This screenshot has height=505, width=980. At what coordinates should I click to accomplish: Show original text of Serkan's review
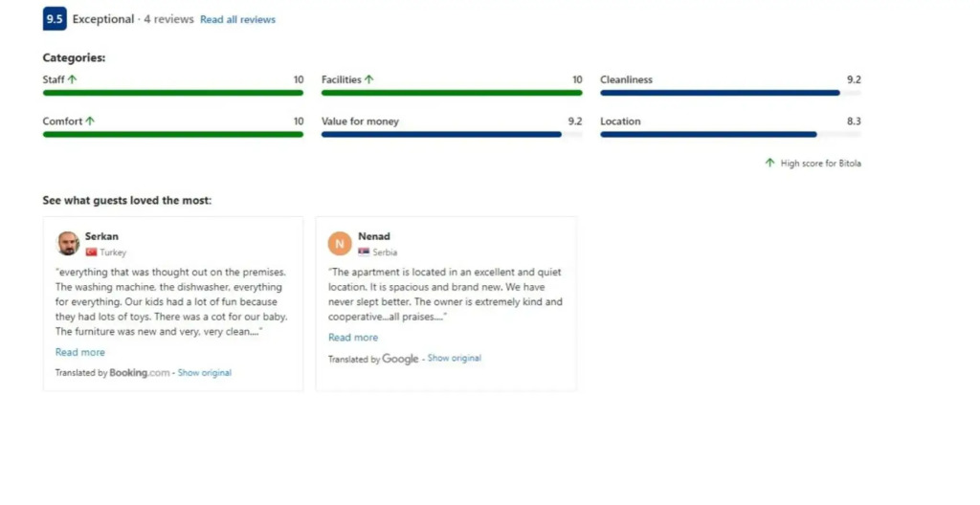(205, 373)
